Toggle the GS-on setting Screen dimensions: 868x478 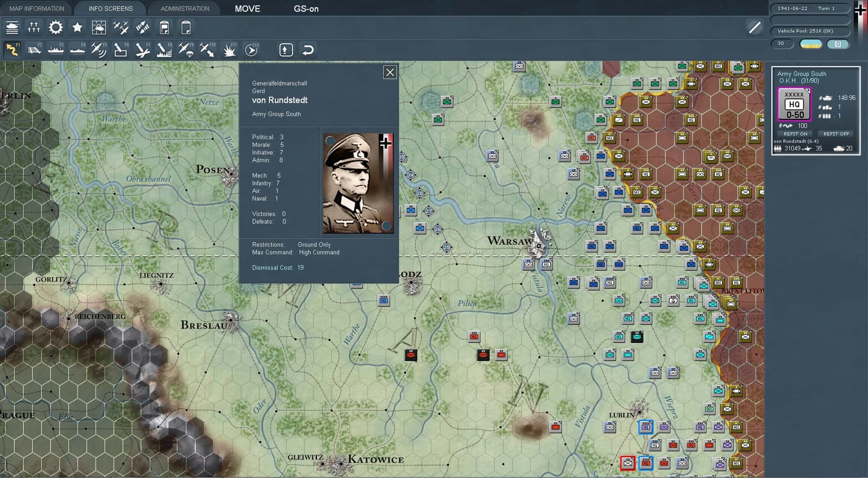tap(307, 9)
